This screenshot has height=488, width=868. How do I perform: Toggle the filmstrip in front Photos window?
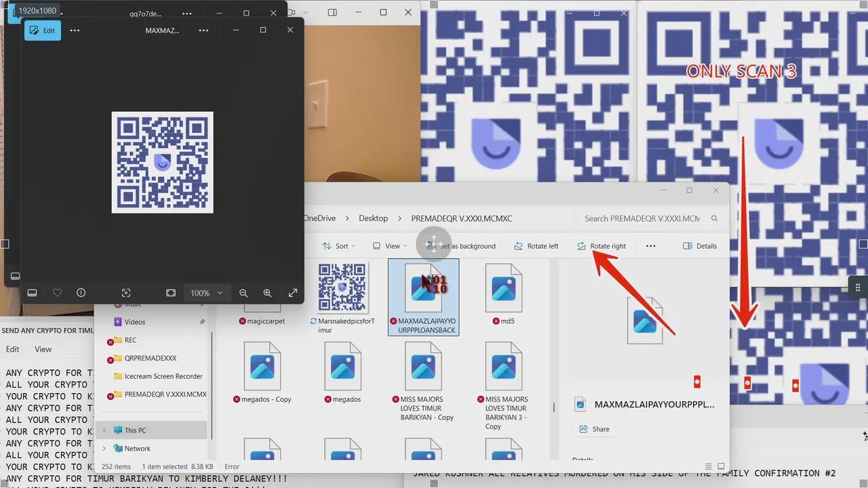(x=32, y=293)
